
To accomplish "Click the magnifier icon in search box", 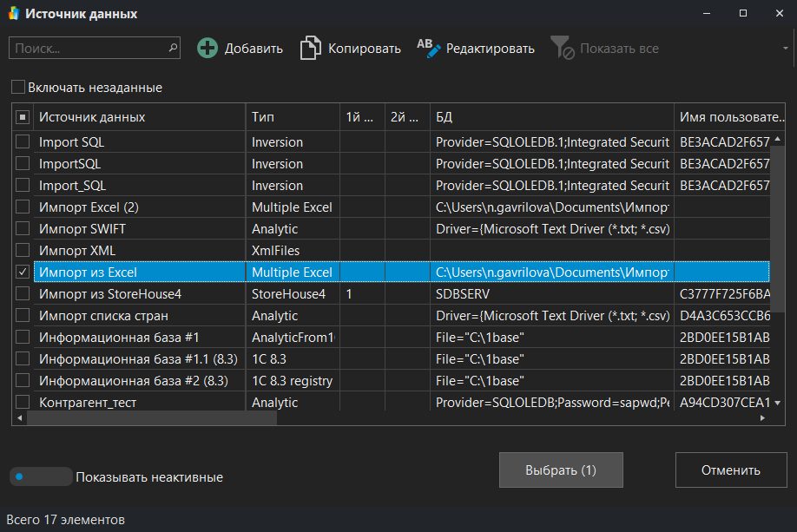I will [173, 48].
